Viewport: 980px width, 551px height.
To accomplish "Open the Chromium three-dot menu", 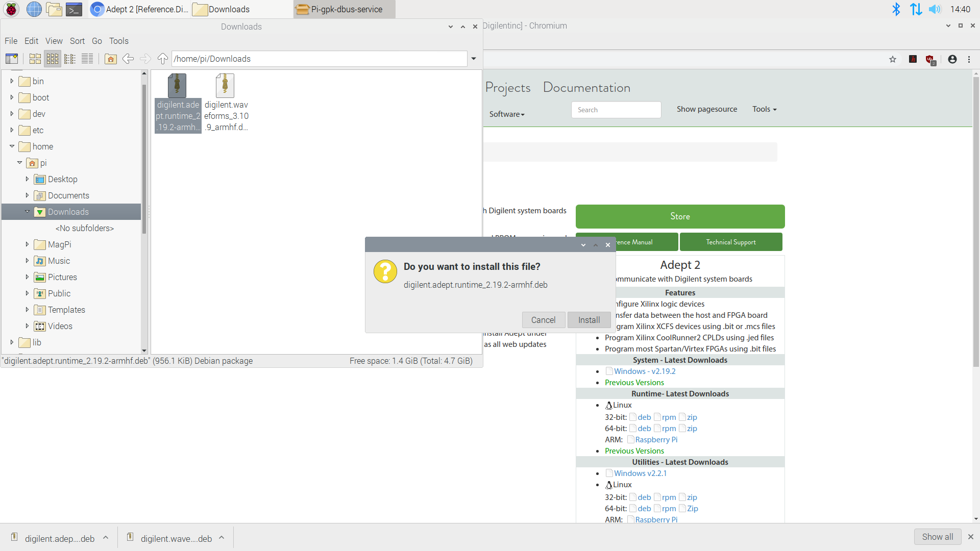I will tap(969, 59).
